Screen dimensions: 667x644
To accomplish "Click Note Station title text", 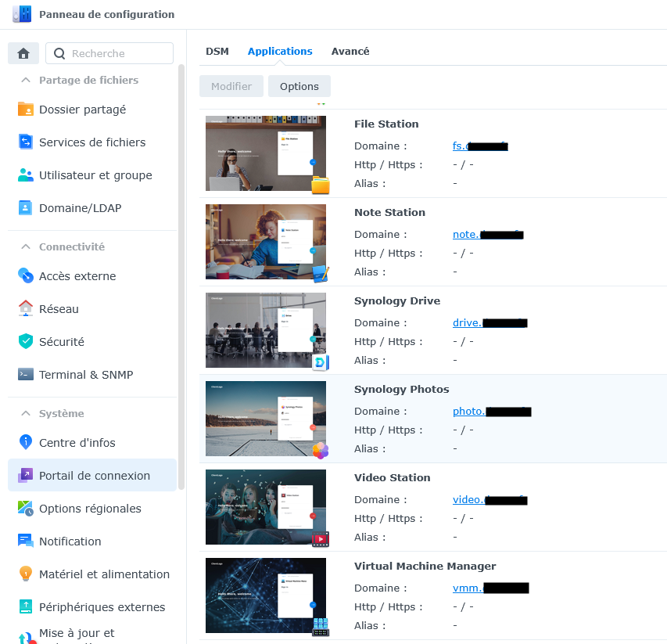I will pyautogui.click(x=389, y=212).
